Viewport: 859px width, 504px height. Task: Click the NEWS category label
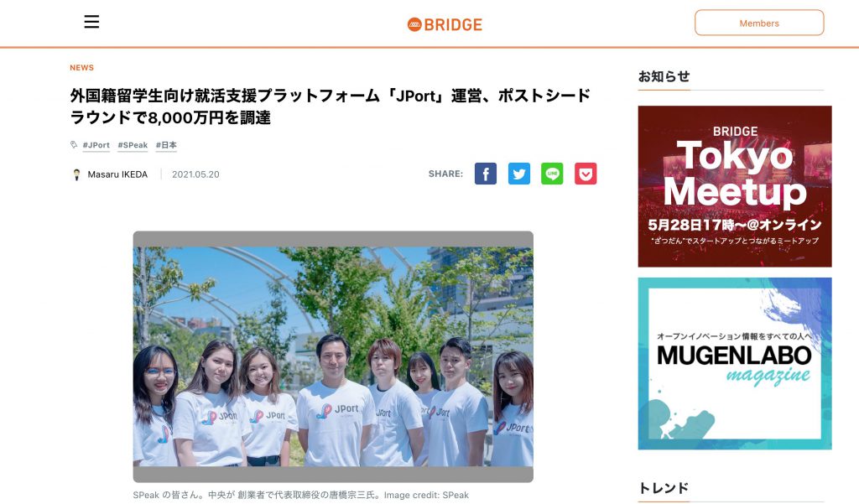click(81, 67)
